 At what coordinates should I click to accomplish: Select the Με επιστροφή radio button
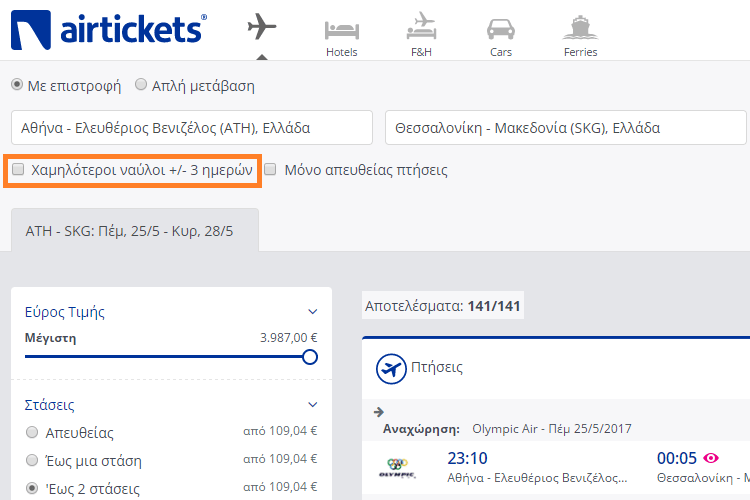[x=17, y=85]
